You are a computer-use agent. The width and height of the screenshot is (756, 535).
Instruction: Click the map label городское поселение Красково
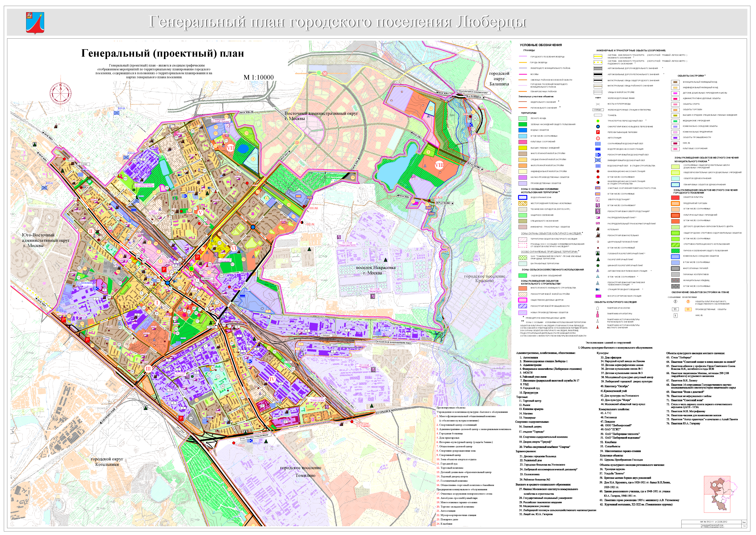[x=484, y=278]
